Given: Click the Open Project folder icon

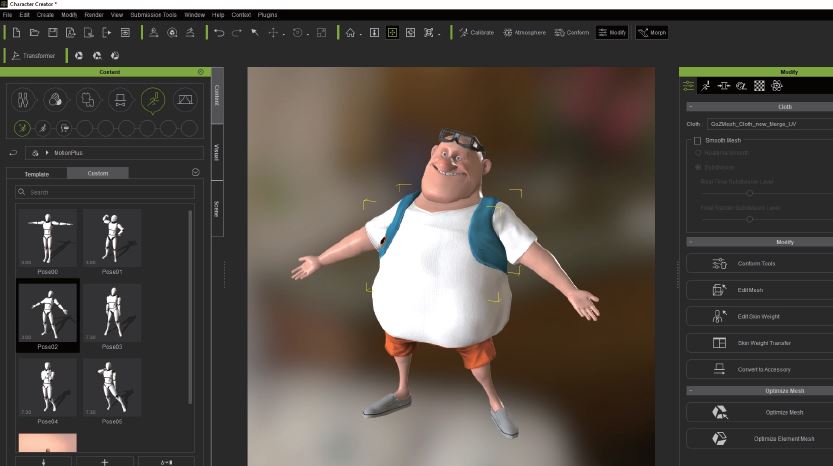Looking at the screenshot, I should pos(34,33).
